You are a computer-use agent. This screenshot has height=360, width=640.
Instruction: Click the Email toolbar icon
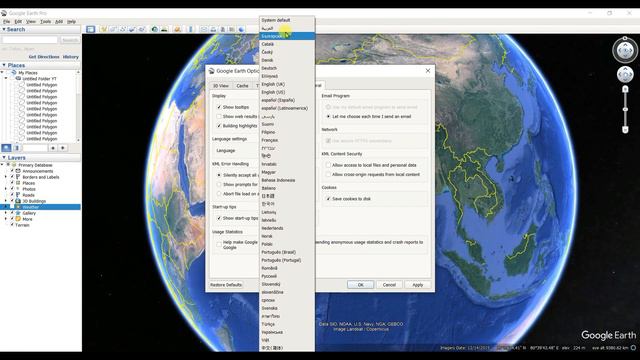pos(204,29)
